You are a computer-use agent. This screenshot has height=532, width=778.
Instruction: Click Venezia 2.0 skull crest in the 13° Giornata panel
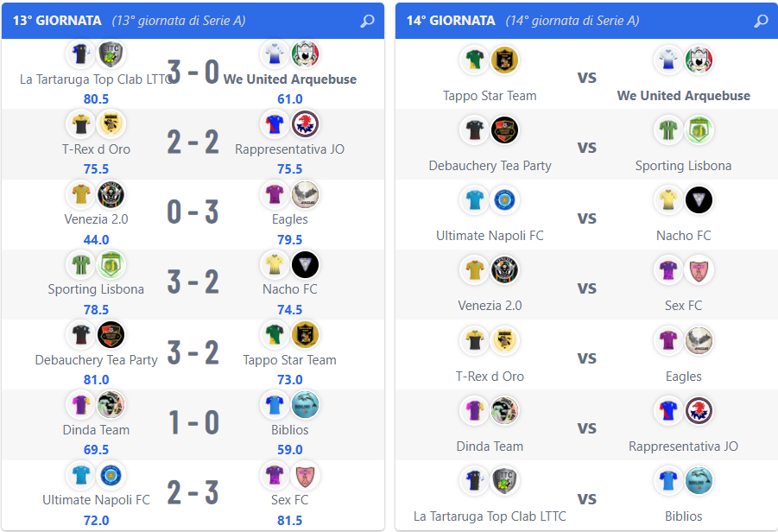tap(111, 194)
